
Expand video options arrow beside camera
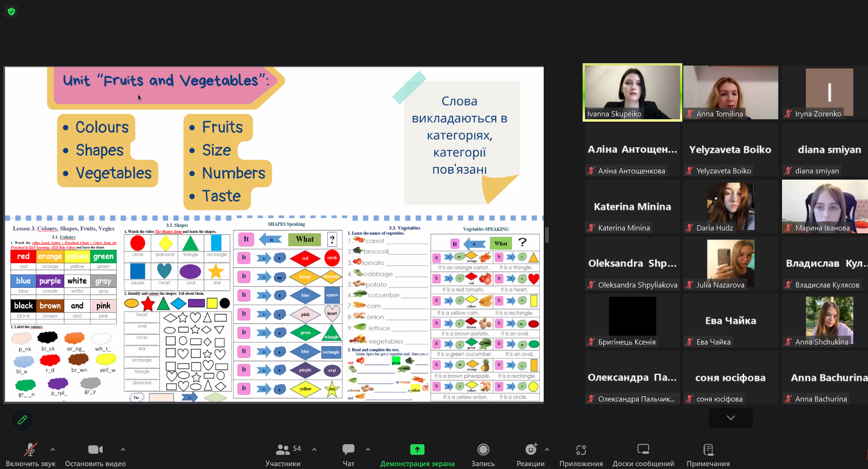pos(123,449)
